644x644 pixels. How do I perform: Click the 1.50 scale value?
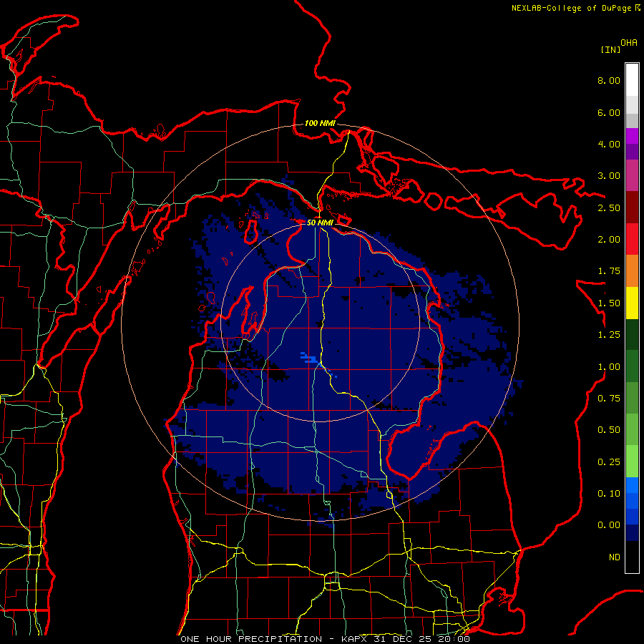pos(609,303)
